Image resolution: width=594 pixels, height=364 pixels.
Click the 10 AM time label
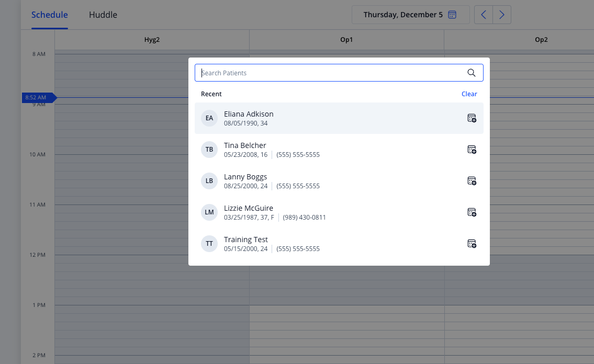coord(38,154)
